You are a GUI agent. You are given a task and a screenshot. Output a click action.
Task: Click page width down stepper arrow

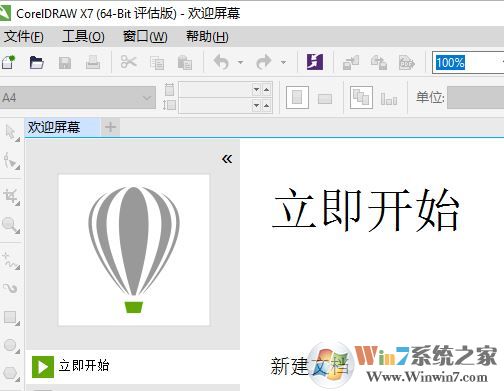256,89
